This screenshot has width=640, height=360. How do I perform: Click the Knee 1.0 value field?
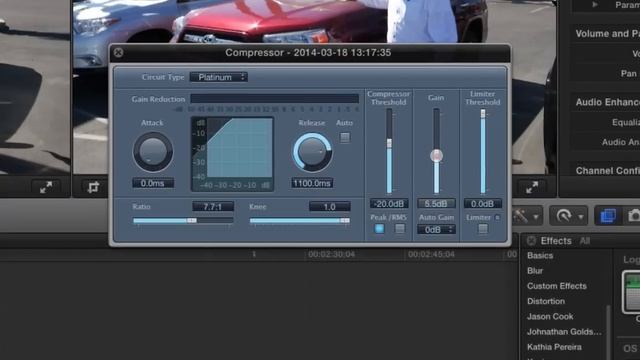(x=329, y=207)
